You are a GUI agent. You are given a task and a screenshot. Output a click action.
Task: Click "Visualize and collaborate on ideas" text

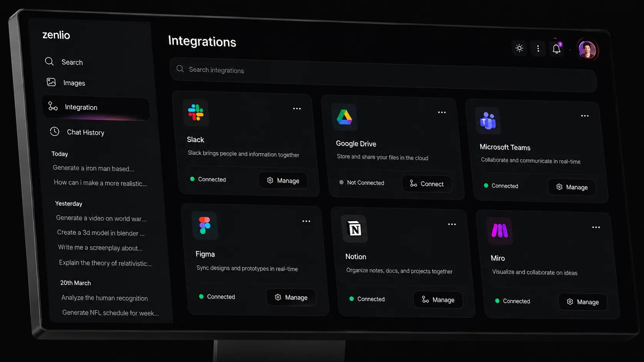click(x=535, y=272)
